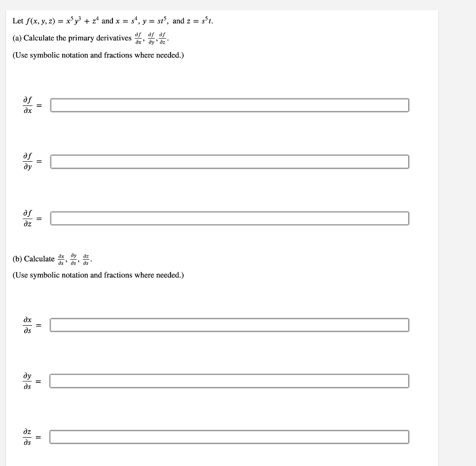Viewport: 476px width, 466px height.
Task: Select the ∂f/∂z fraction label
Action: point(27,217)
